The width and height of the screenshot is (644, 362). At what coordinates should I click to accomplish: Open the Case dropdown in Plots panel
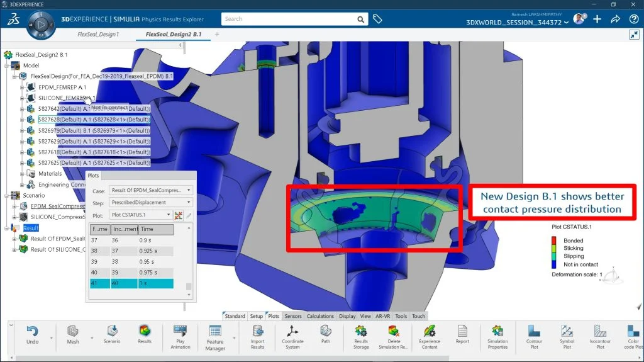tap(150, 189)
